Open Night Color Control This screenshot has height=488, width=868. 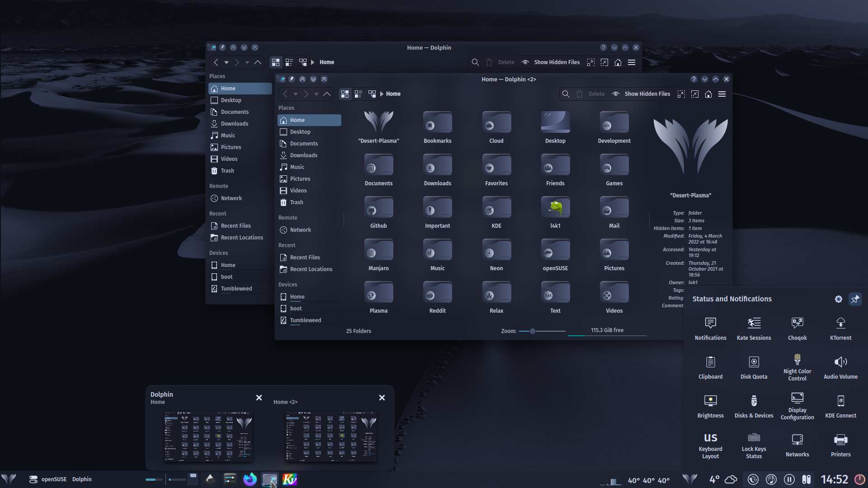pyautogui.click(x=797, y=367)
